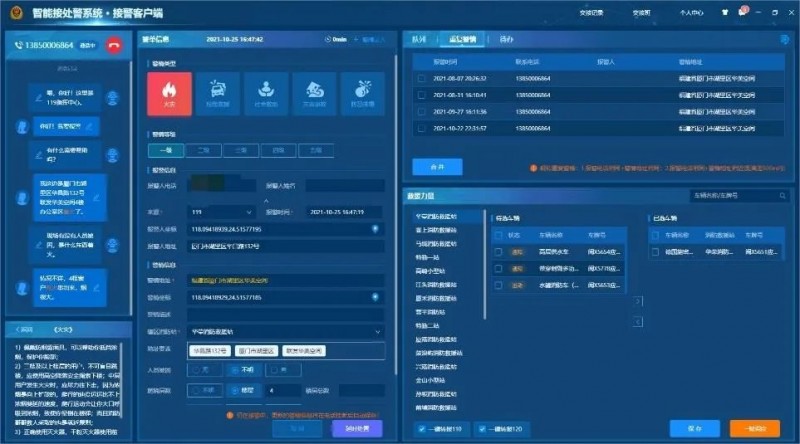800x444 pixels.
Task: Select the vehicle rescue incident type icon
Action: [x=216, y=92]
